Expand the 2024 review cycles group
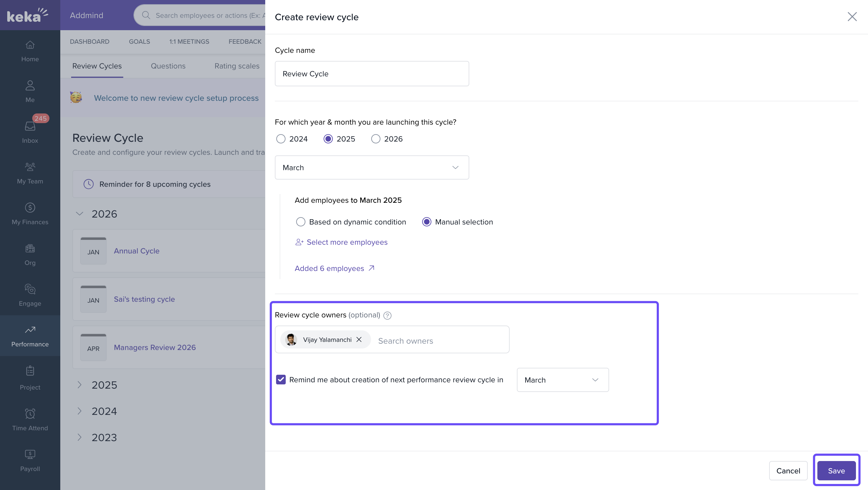The height and width of the screenshot is (490, 868). 80,411
